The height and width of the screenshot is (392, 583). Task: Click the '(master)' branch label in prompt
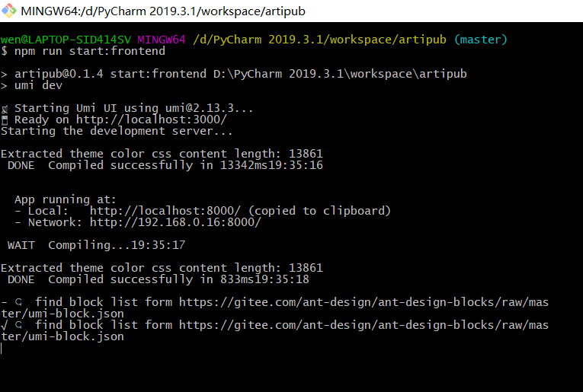tap(480, 40)
